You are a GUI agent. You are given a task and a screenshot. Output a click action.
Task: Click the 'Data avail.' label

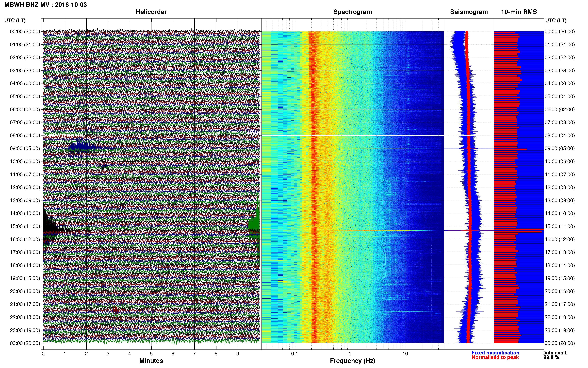click(555, 353)
